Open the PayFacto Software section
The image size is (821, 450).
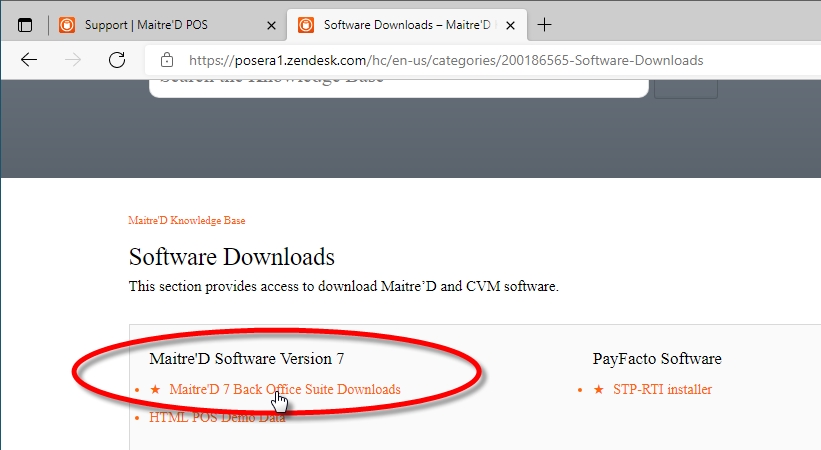pos(656,358)
